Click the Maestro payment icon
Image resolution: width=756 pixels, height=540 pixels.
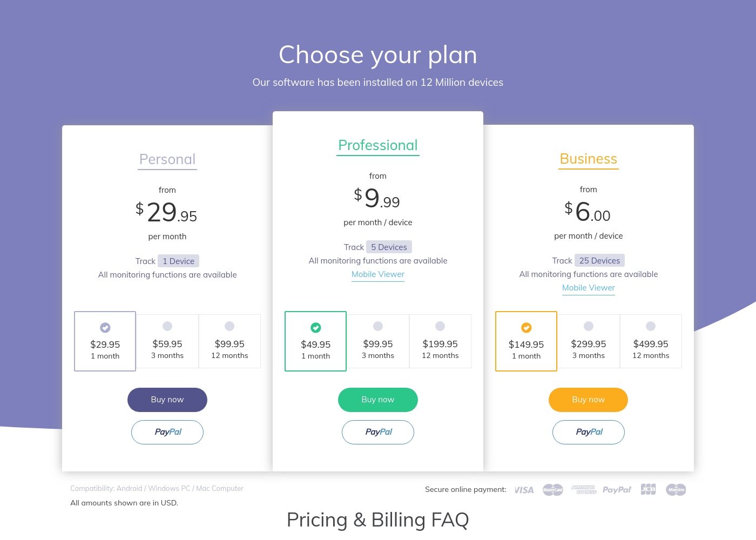(x=676, y=490)
